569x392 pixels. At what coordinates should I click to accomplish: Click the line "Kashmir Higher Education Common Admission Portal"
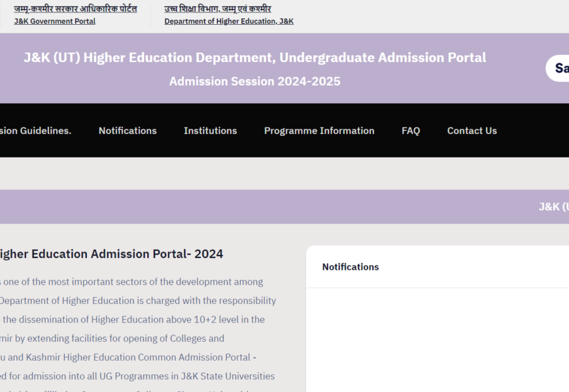tap(128, 357)
